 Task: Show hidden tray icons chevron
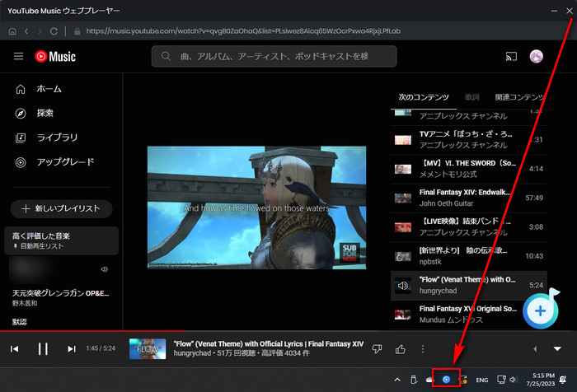coord(397,380)
